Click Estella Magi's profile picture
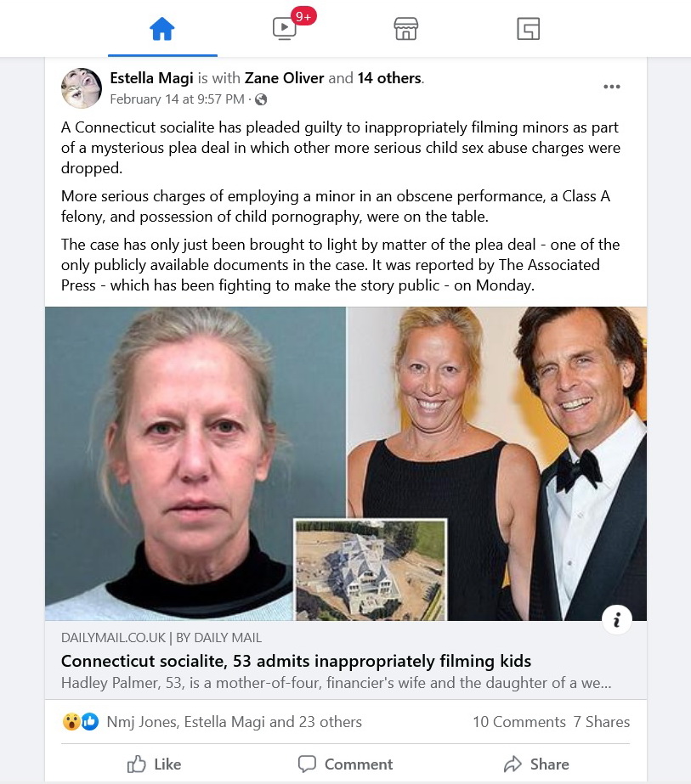 point(82,88)
